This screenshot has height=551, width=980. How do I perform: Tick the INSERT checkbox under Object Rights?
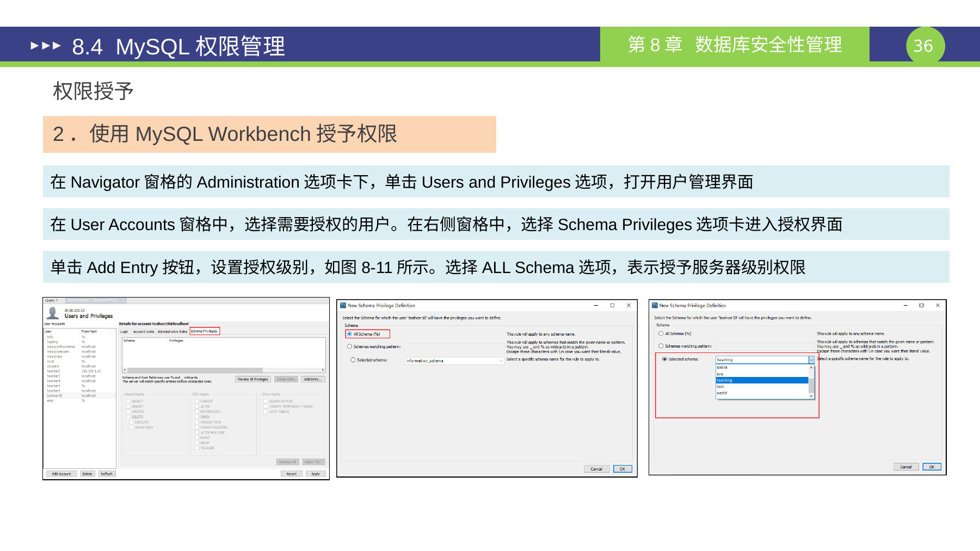coord(128,406)
